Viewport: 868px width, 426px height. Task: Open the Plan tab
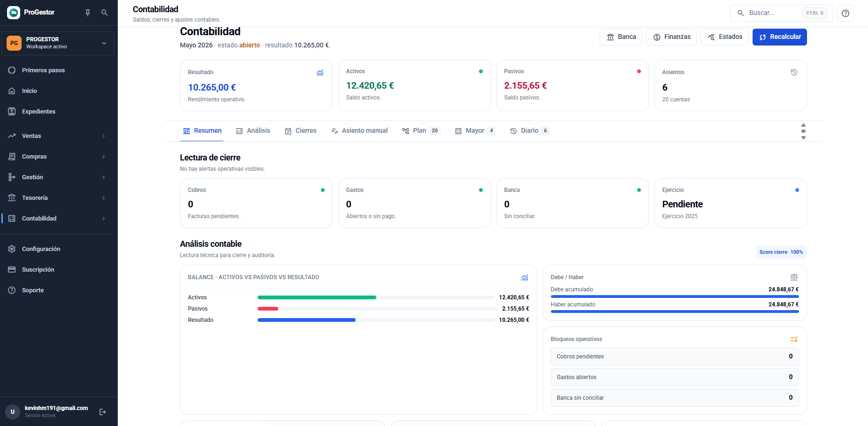(421, 131)
